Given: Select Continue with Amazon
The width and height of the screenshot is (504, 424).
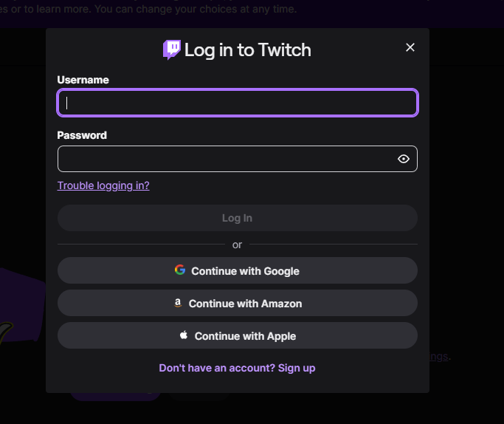Looking at the screenshot, I should 238,304.
